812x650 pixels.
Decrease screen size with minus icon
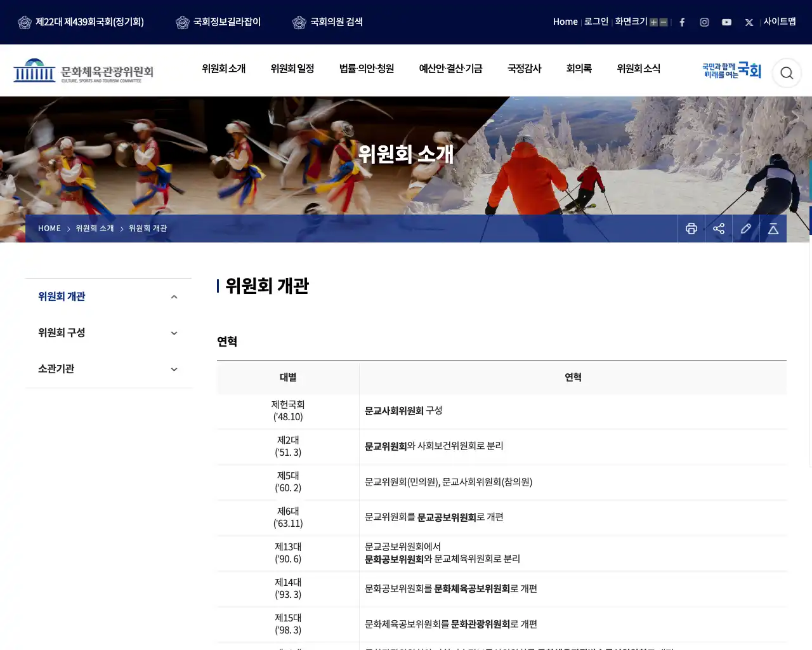point(664,22)
